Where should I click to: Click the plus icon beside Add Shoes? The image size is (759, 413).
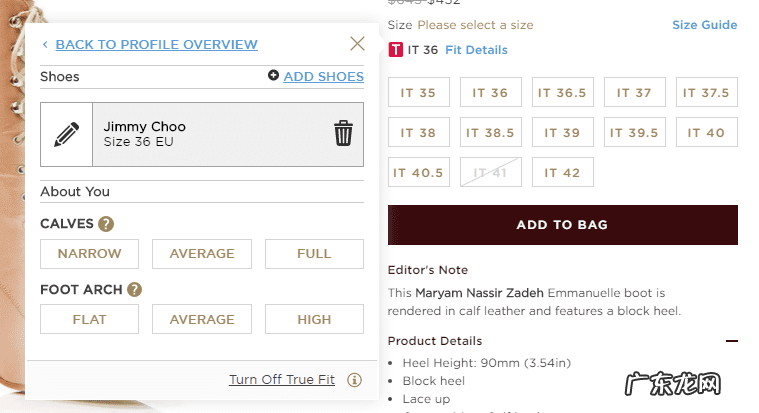pyautogui.click(x=274, y=76)
